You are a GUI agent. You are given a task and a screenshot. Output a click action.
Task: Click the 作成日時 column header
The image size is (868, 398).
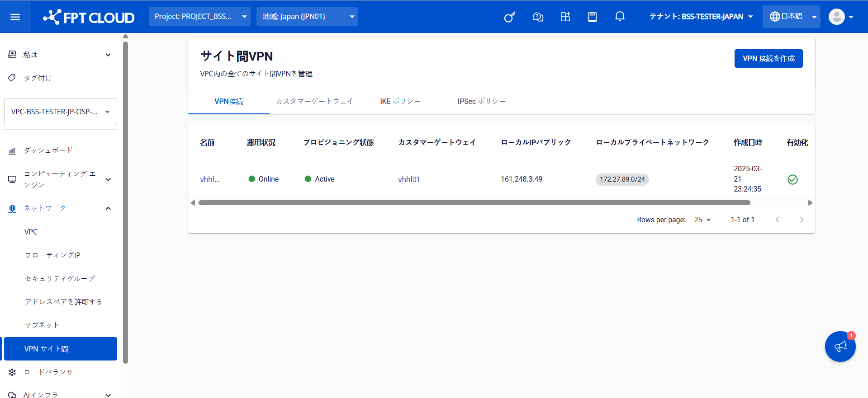(748, 143)
